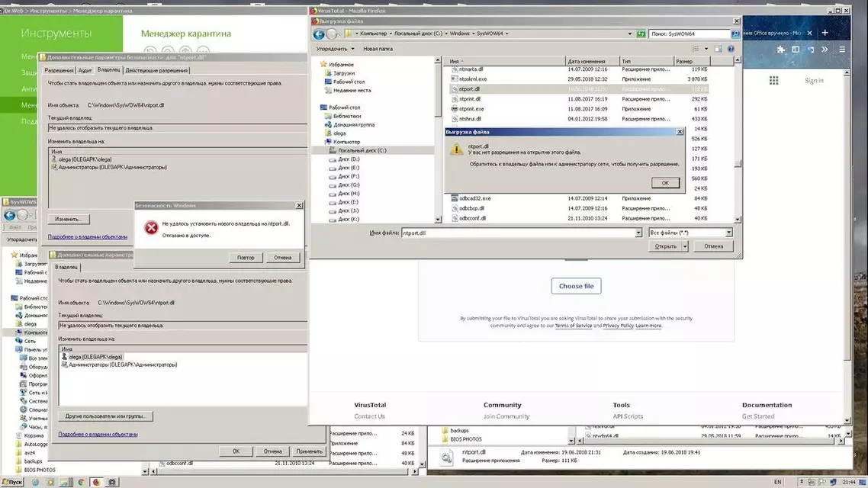Click Local Disk (C:) drive icon in tree
The height and width of the screenshot is (488, 868).
[333, 150]
